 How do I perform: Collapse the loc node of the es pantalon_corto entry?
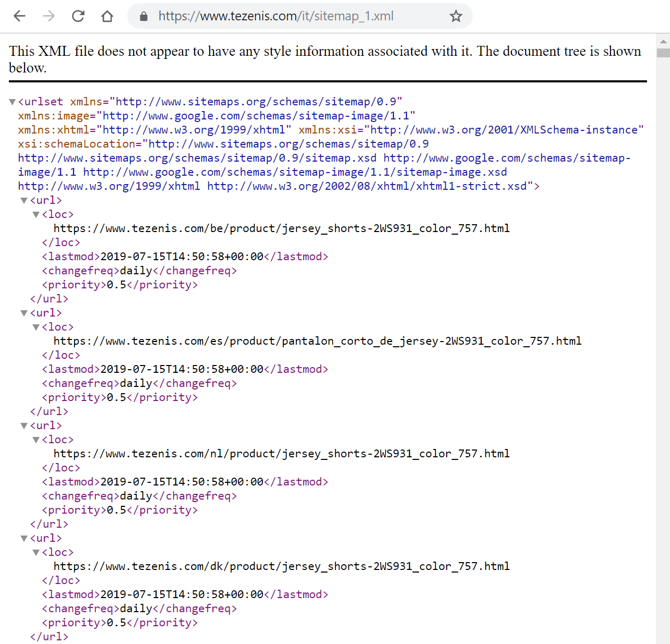36,327
